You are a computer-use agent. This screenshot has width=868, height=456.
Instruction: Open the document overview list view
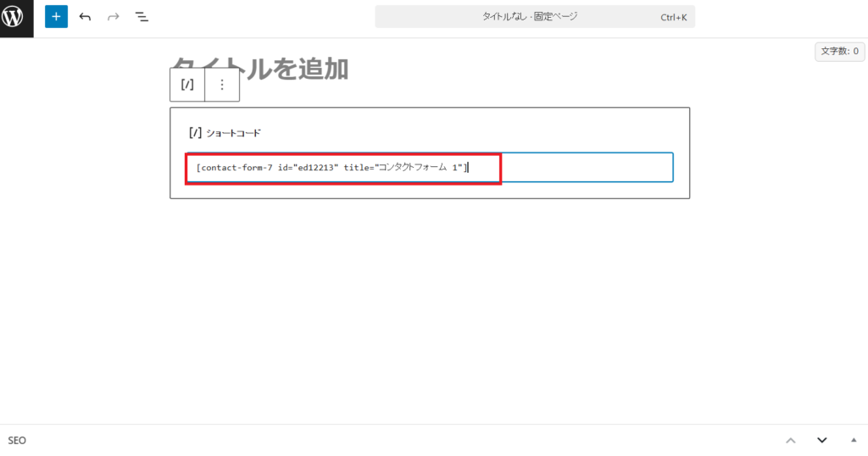click(x=142, y=17)
